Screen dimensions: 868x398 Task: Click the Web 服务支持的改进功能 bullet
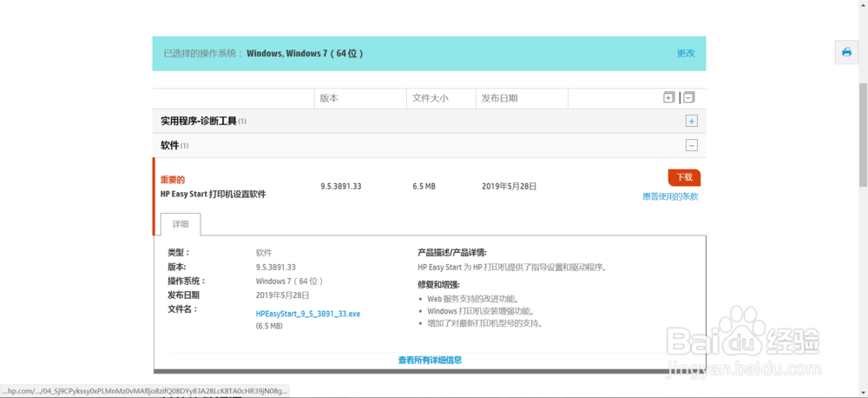(x=473, y=299)
